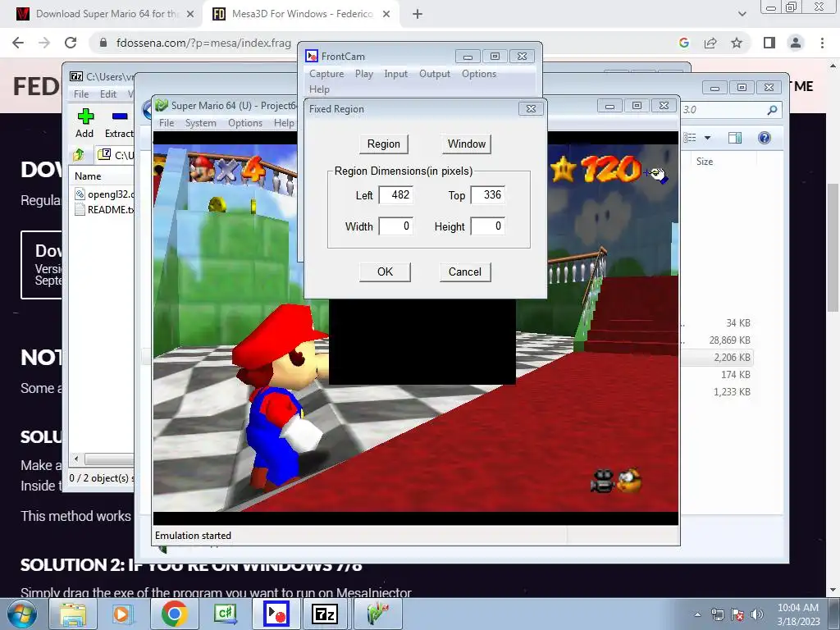This screenshot has height=630, width=840.
Task: Open File Explorer from taskbar
Action: click(73, 614)
